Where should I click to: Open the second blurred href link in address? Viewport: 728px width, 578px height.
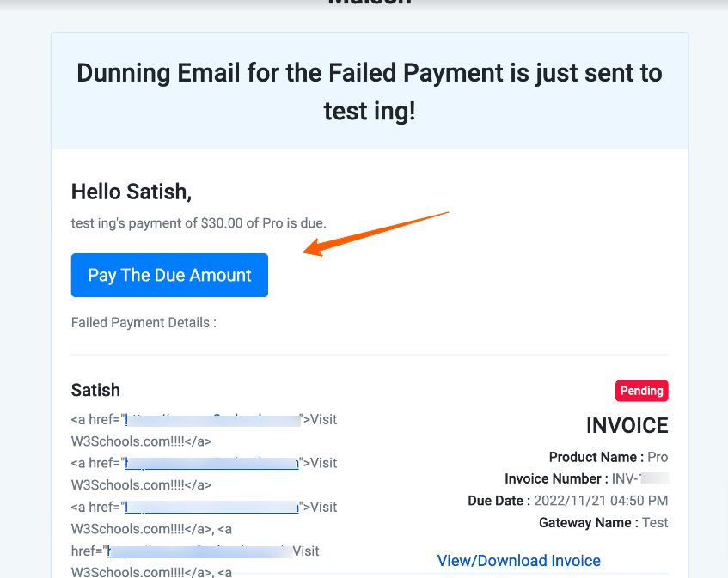coord(211,463)
